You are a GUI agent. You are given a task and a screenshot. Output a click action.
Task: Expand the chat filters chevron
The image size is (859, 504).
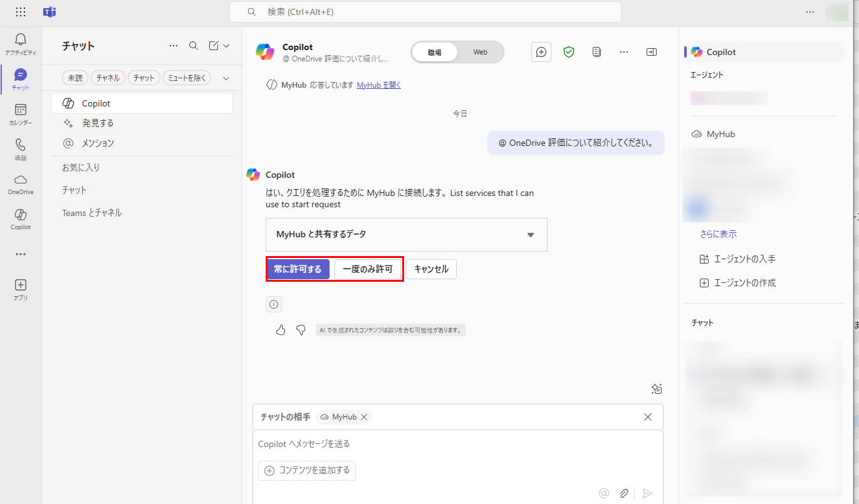[x=226, y=78]
